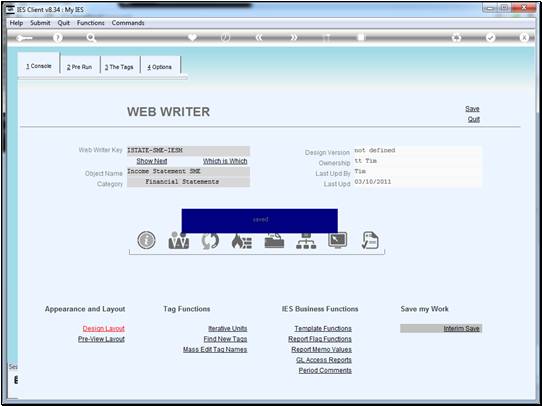Click the businessman figure icon

tap(178, 240)
